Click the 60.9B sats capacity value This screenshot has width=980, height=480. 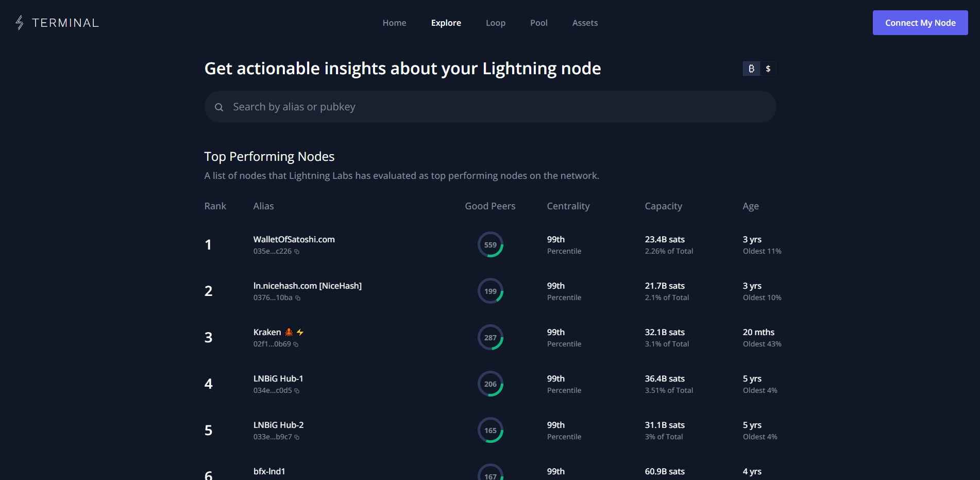pyautogui.click(x=665, y=471)
